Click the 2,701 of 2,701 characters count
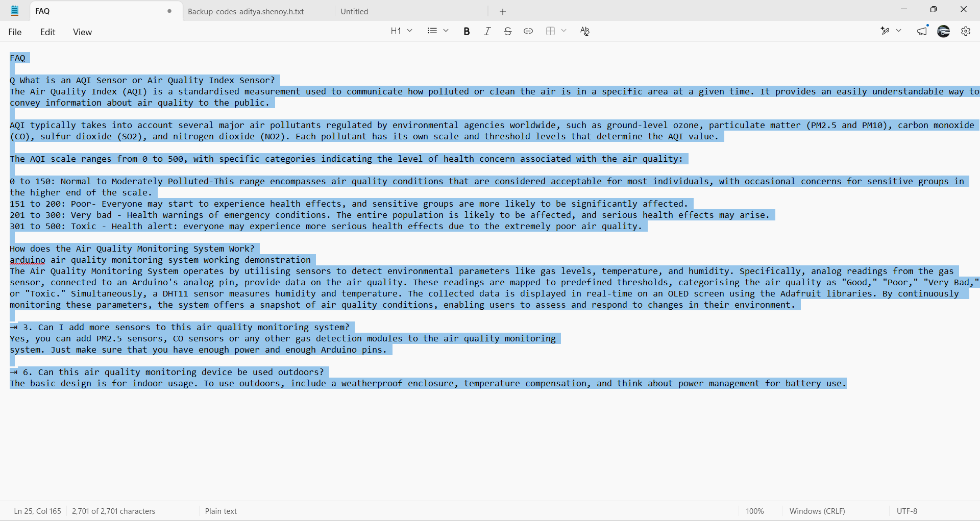 [113, 511]
